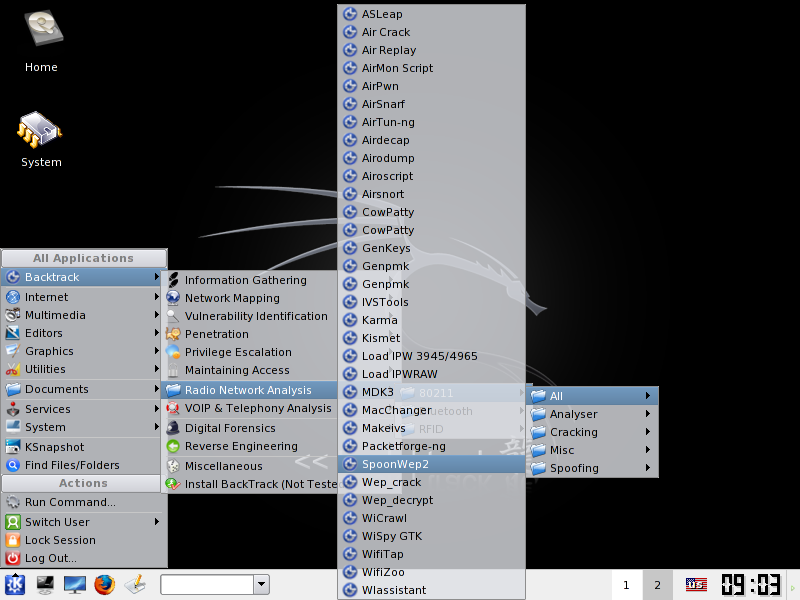This screenshot has width=800, height=600.
Task: Launch Air Replay
Action: pyautogui.click(x=432, y=50)
